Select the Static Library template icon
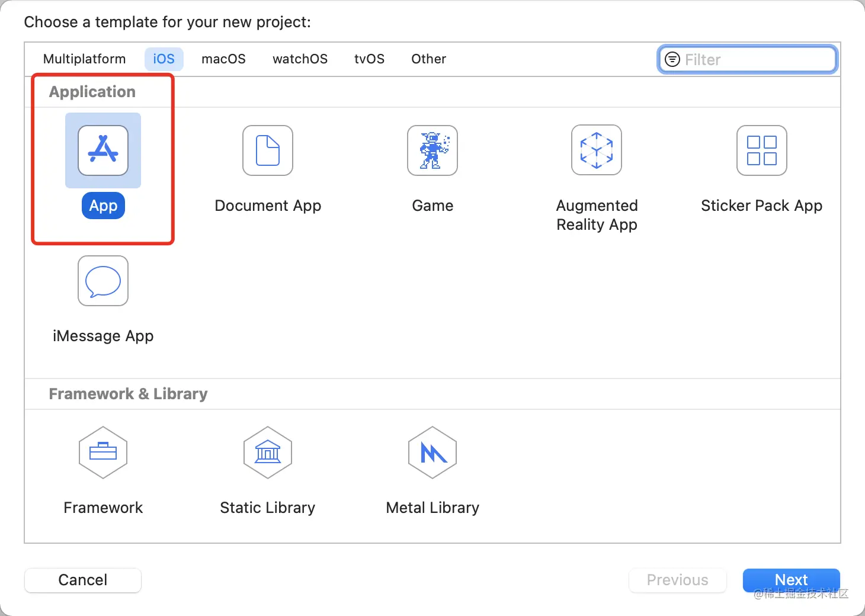The image size is (865, 616). coord(268,453)
